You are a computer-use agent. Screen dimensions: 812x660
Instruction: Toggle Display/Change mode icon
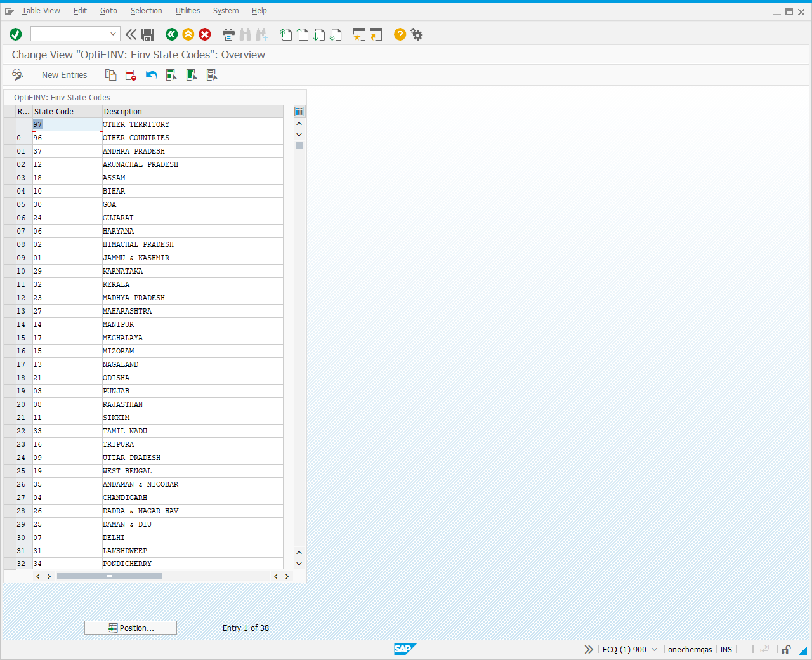(x=18, y=75)
